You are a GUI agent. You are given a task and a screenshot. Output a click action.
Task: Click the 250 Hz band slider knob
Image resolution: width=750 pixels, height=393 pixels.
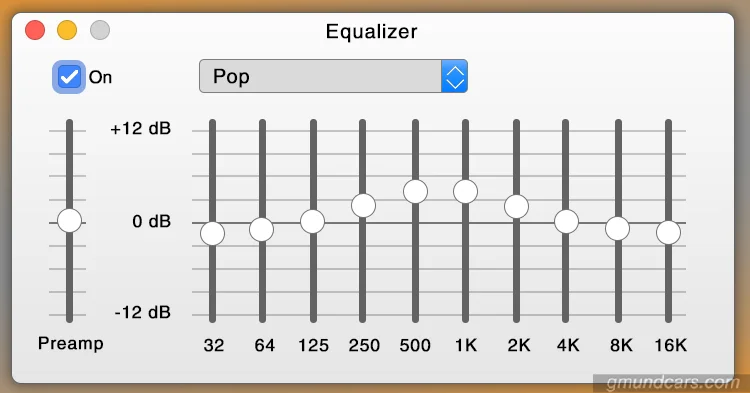click(x=364, y=206)
